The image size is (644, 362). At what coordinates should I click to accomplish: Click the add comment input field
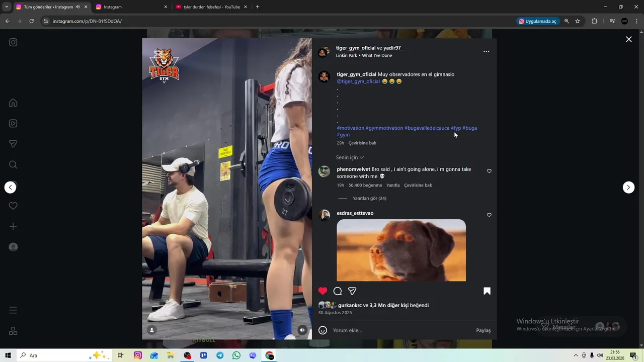[x=401, y=330]
